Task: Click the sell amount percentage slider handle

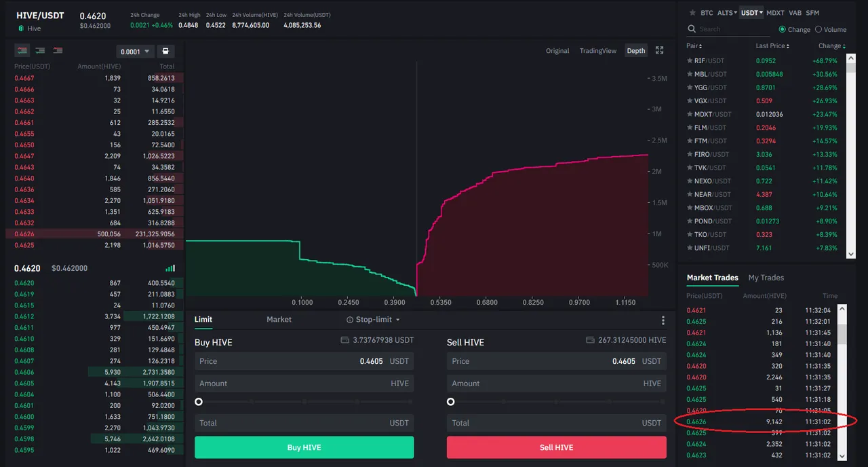Action: click(451, 402)
